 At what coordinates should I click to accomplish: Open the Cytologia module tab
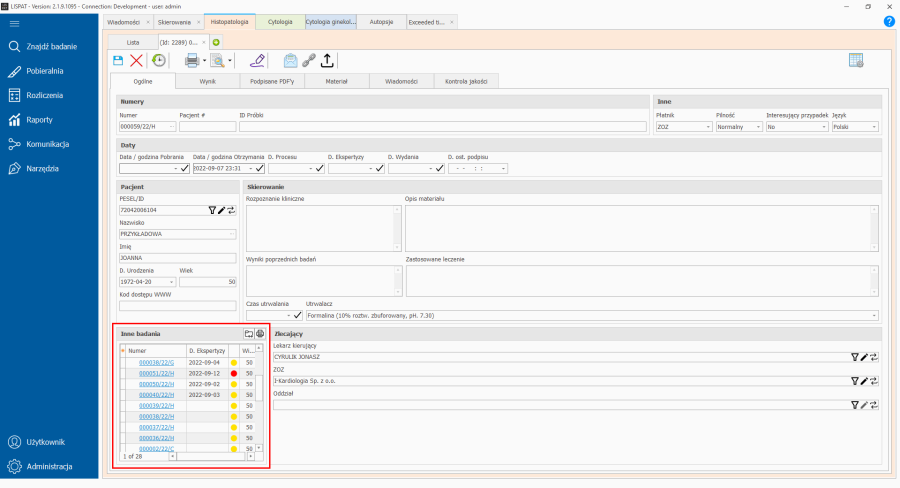280,21
